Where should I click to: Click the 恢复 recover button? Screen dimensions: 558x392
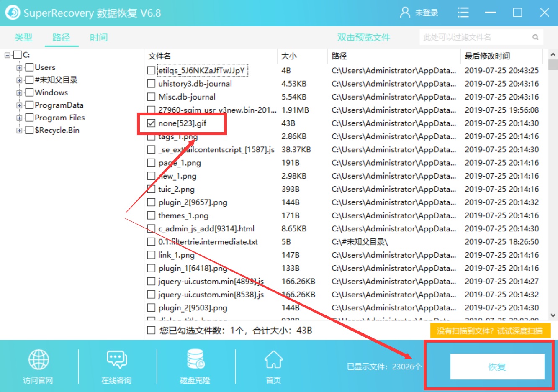[x=498, y=366]
